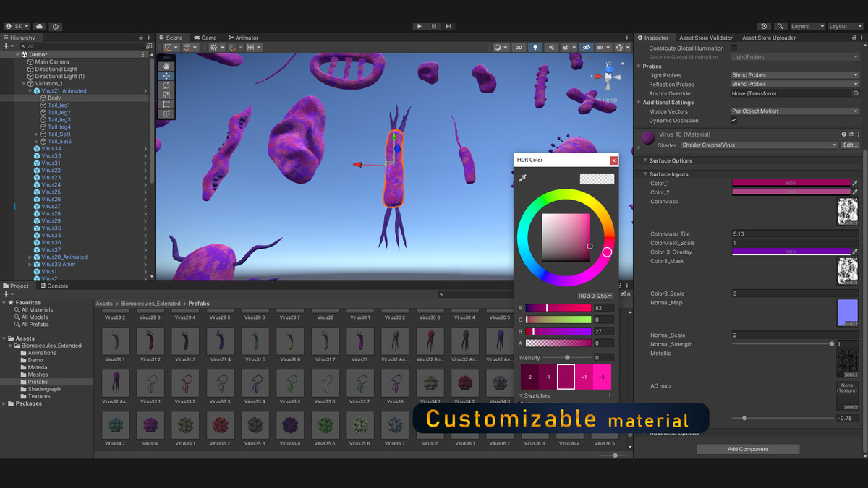
Task: Click the eyedropper beside Color_1
Action: pos(856,184)
